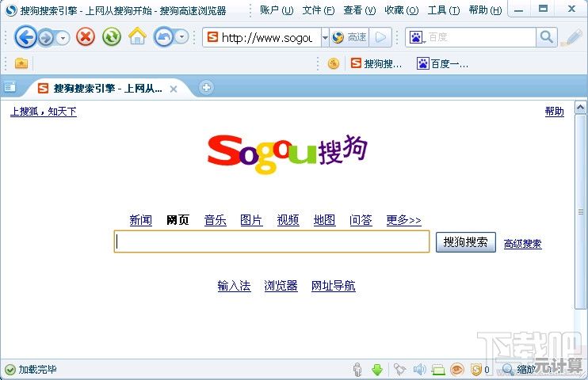Refresh the page with green reload icon
Image resolution: width=588 pixels, height=380 pixels.
[112, 37]
